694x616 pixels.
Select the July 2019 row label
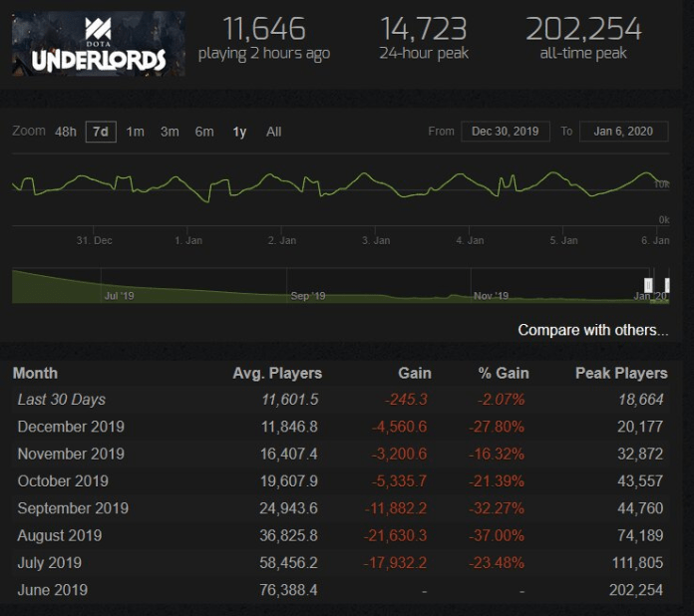click(50, 563)
